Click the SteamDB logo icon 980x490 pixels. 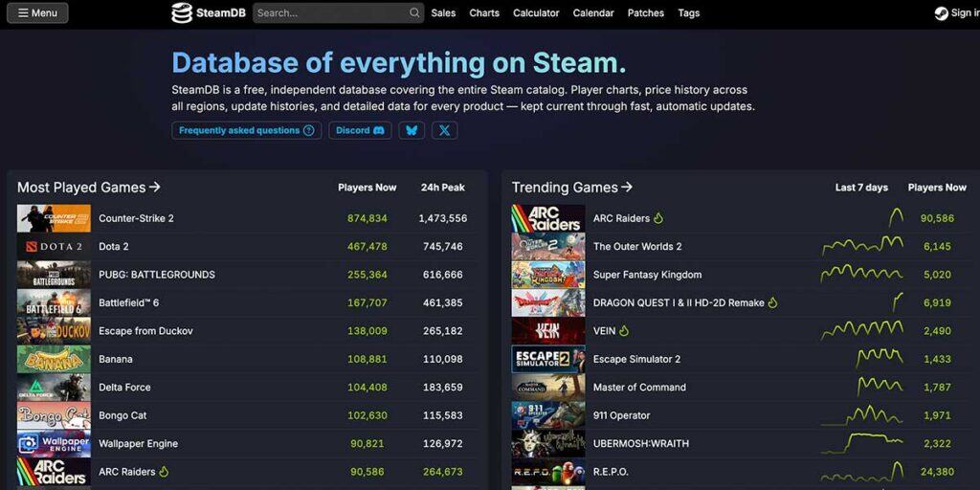pos(181,12)
